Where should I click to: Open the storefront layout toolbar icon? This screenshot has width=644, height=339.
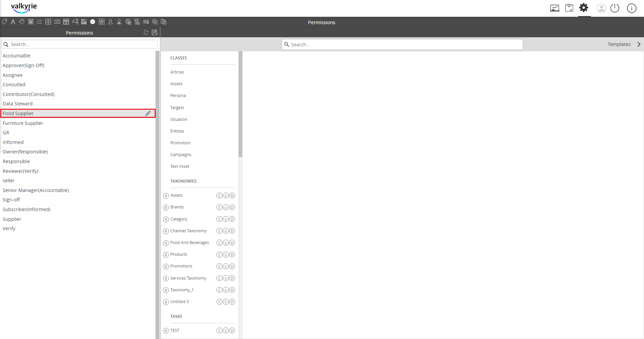(66, 22)
